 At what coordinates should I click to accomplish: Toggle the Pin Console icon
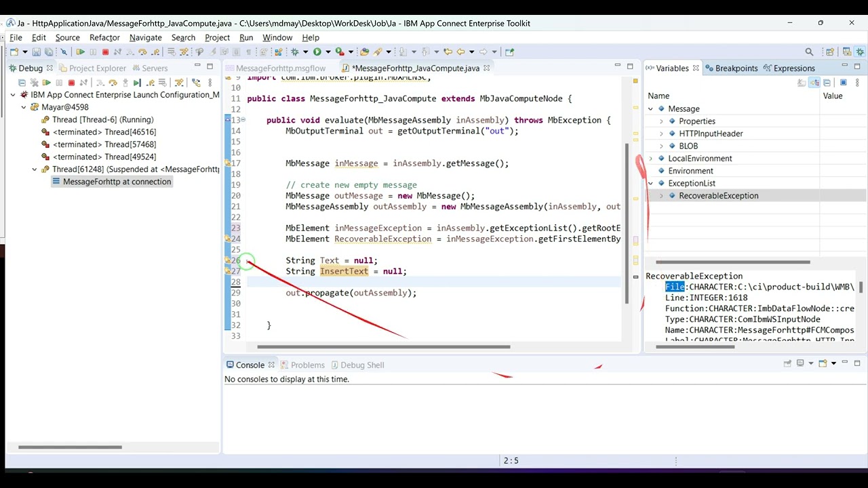click(787, 363)
